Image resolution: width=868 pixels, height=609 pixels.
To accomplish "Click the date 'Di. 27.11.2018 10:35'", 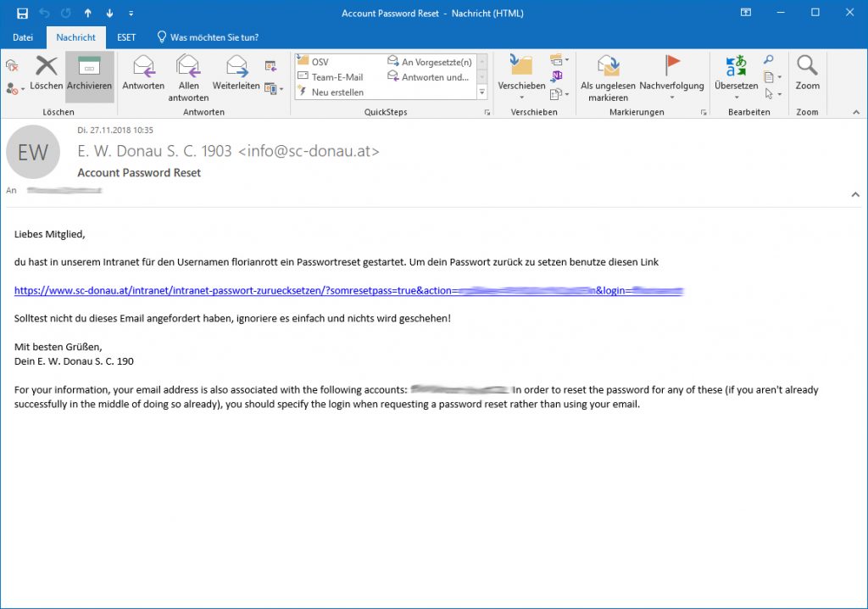I will click(115, 131).
